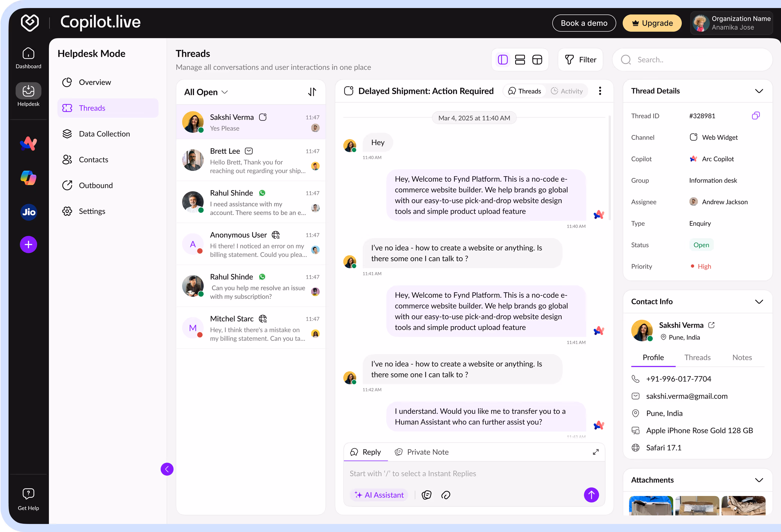Change the Enquiry type value
781x532 pixels.
(x=700, y=223)
